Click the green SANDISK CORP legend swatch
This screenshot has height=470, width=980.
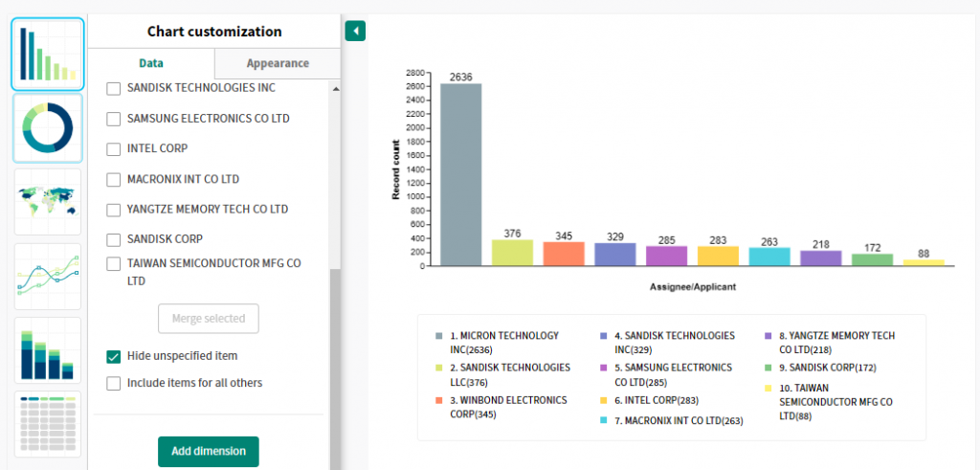coord(768,369)
